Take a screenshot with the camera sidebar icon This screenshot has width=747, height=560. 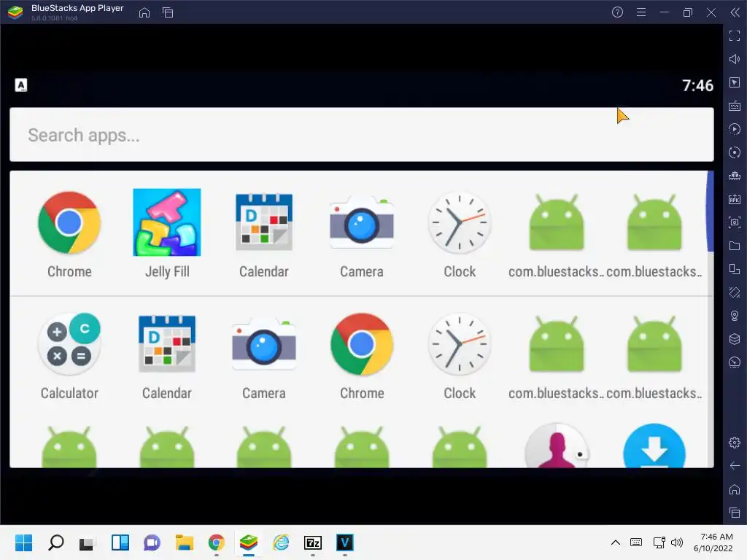(735, 222)
